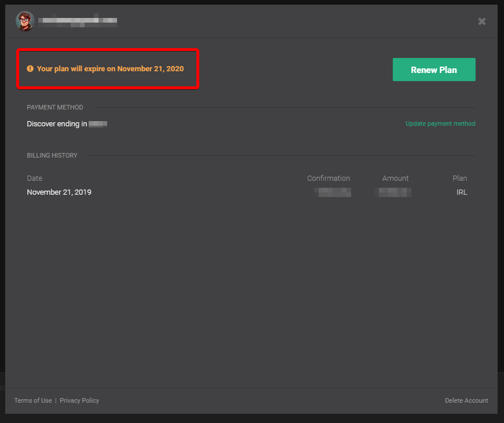Click the Plan column header
Image resolution: width=504 pixels, height=423 pixels.
460,178
